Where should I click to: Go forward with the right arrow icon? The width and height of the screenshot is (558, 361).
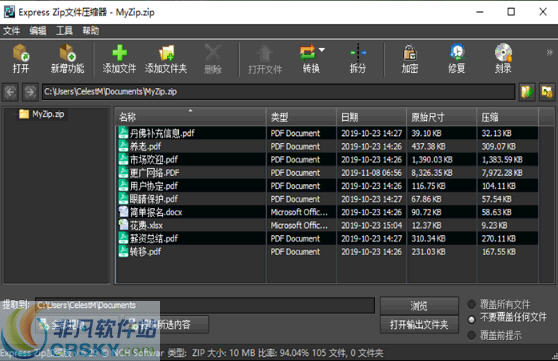click(30, 92)
